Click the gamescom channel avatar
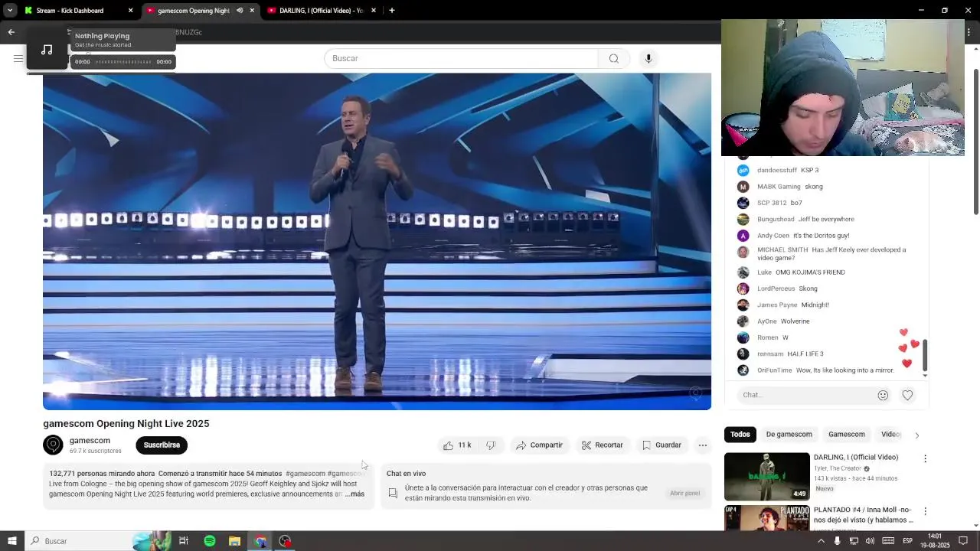This screenshot has height=551, width=980. pyautogui.click(x=53, y=445)
